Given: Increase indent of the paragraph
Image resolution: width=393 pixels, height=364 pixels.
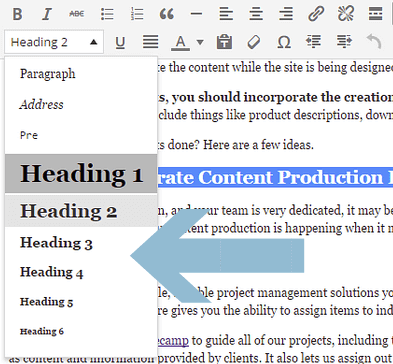Looking at the screenshot, I should point(344,42).
